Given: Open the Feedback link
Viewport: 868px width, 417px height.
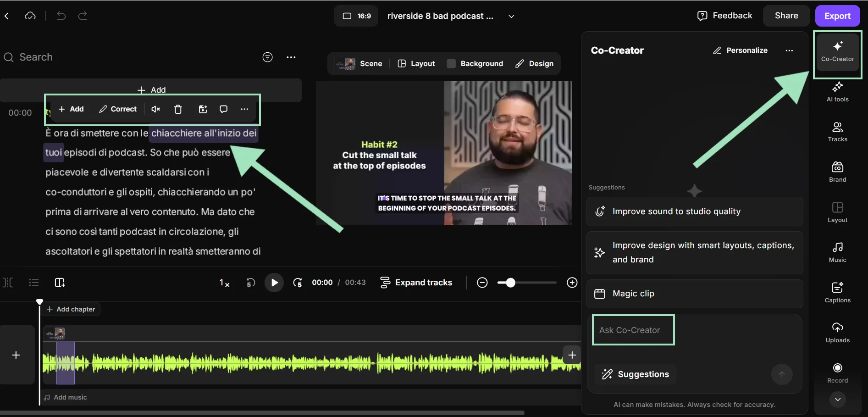Looking at the screenshot, I should tap(724, 16).
